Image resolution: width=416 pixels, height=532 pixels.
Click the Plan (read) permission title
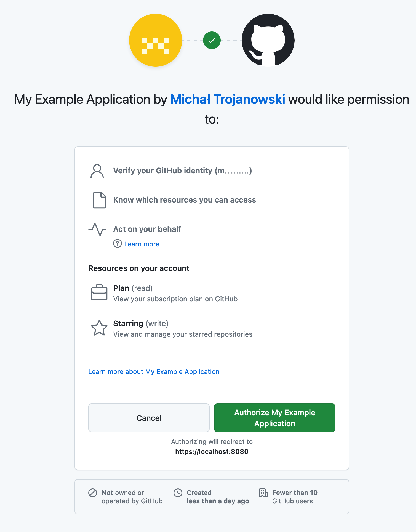[133, 288]
